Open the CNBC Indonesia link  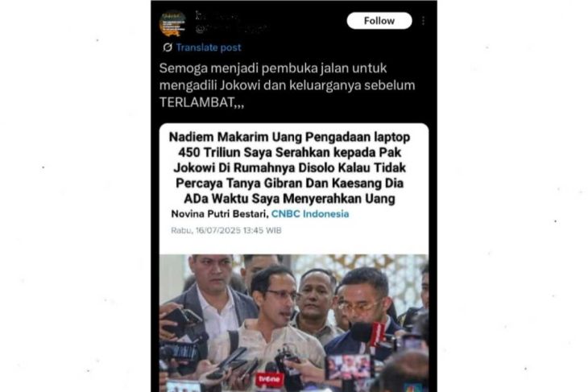tap(310, 213)
